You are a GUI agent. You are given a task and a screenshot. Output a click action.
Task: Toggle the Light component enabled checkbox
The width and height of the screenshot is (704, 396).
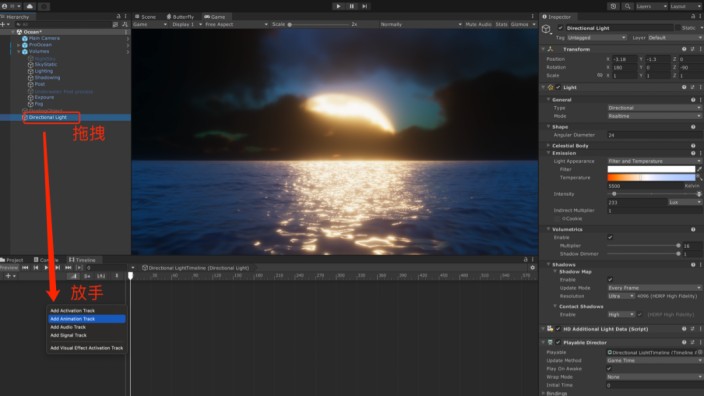558,87
